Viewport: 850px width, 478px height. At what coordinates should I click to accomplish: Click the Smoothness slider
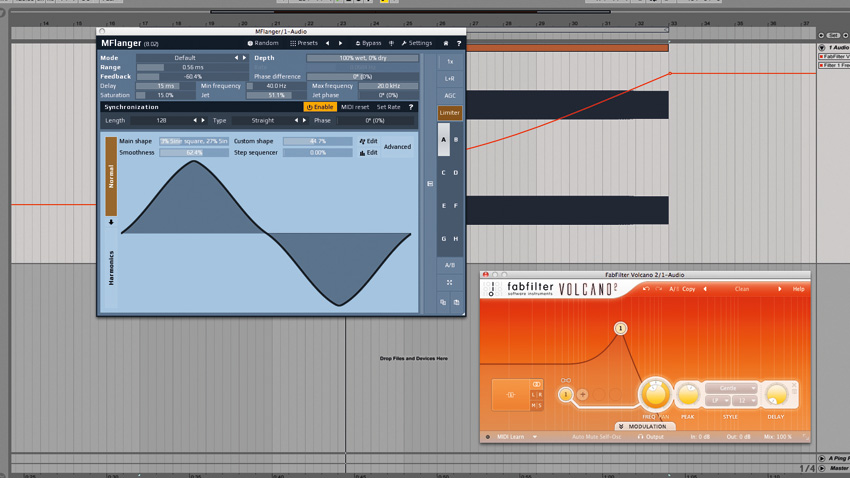pos(194,153)
